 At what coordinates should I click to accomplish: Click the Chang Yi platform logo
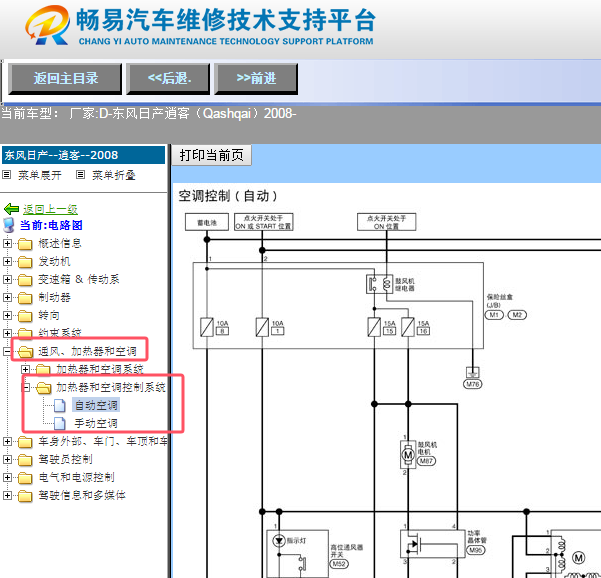click(48, 25)
